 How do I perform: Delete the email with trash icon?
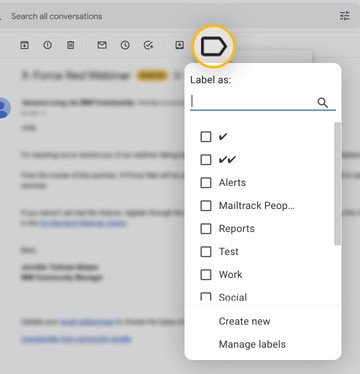pyautogui.click(x=71, y=45)
